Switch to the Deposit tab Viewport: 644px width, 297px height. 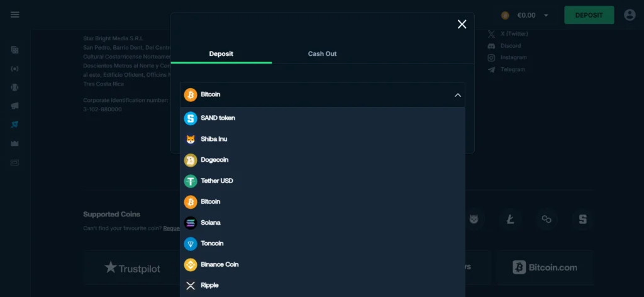coord(221,54)
